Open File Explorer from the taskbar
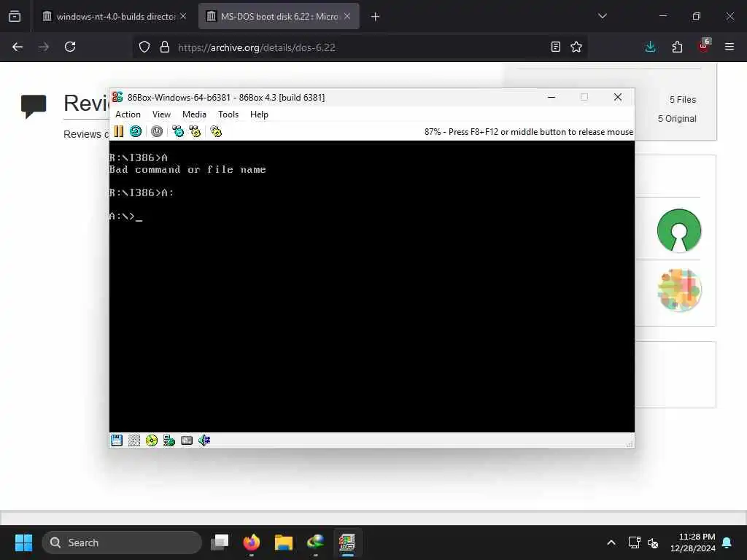The height and width of the screenshot is (560, 747). coord(284,542)
